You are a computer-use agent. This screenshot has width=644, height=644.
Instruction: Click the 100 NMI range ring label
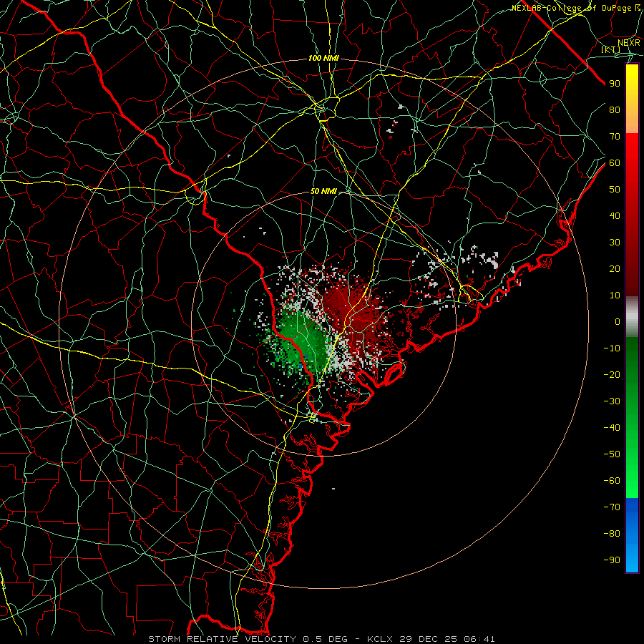pos(323,59)
